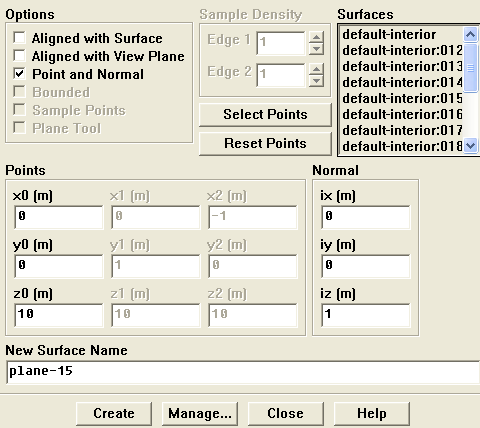Screen dimensions: 480x428
Task: Open Help for plane surface
Action: point(372,414)
